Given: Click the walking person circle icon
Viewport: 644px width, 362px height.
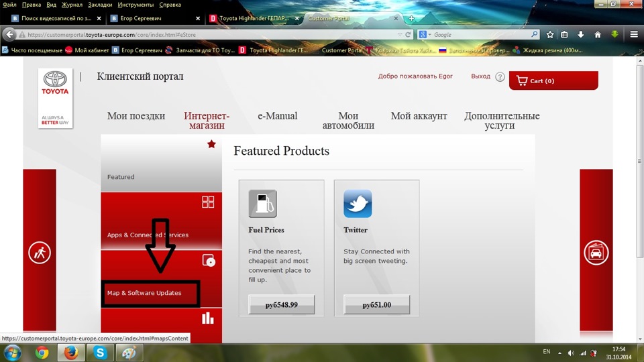Looking at the screenshot, I should tap(40, 253).
